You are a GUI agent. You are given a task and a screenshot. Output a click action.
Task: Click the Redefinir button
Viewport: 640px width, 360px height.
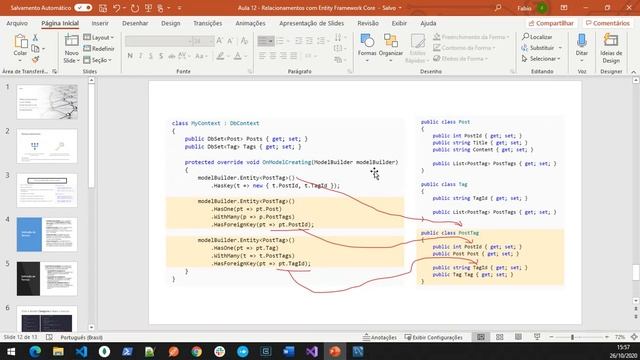point(98,49)
